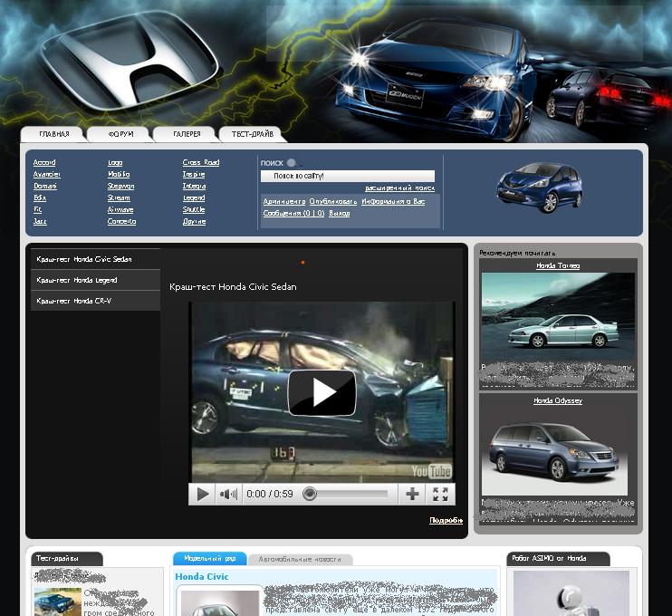
Task: Click the Honda Odyssey minivan thumbnail
Action: pos(554,451)
